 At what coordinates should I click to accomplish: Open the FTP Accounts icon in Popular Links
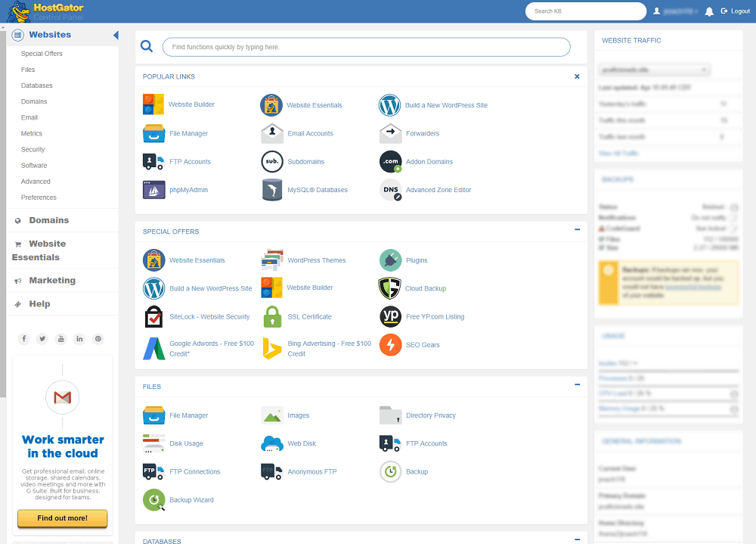point(153,162)
